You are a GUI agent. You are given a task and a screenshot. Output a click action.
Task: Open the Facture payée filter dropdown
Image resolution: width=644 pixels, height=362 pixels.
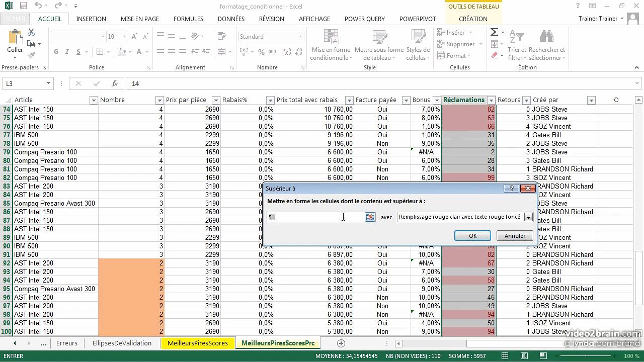pos(406,100)
